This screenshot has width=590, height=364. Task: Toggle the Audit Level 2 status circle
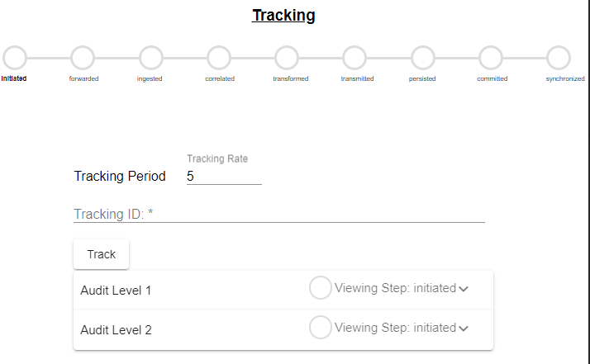[321, 328]
